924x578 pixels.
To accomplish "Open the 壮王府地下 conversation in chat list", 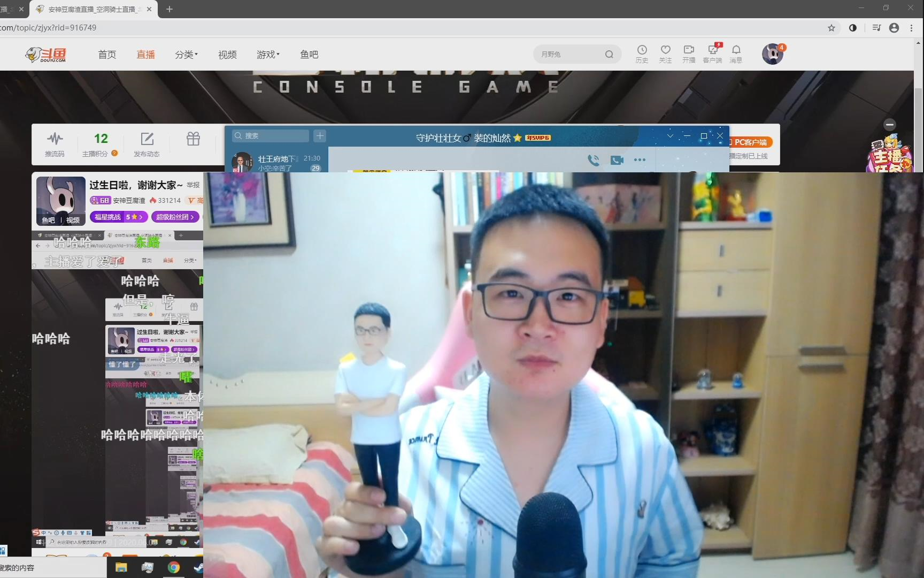I will pyautogui.click(x=276, y=162).
